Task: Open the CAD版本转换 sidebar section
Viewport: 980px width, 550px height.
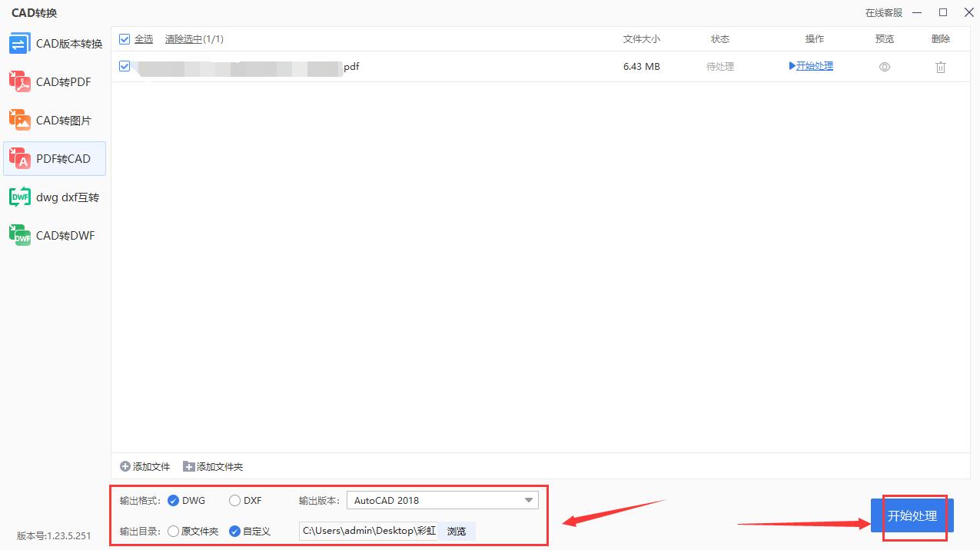Action: (x=55, y=44)
